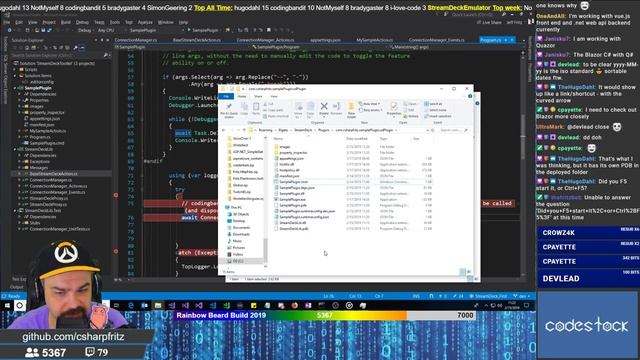Collapse SamplePlugin project node arrow

(x=16, y=88)
